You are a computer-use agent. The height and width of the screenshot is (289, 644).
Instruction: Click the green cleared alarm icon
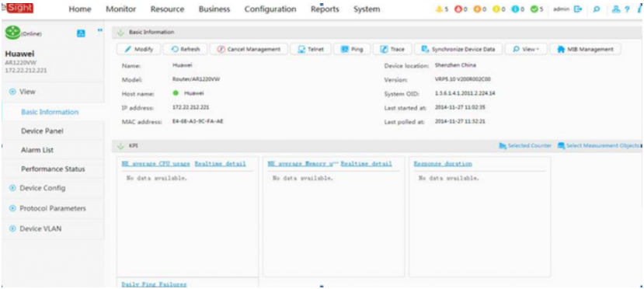pyautogui.click(x=534, y=9)
